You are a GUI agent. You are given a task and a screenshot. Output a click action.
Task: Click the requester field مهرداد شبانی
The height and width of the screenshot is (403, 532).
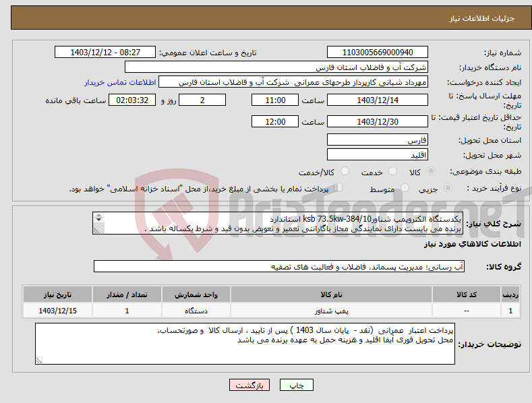pos(293,82)
